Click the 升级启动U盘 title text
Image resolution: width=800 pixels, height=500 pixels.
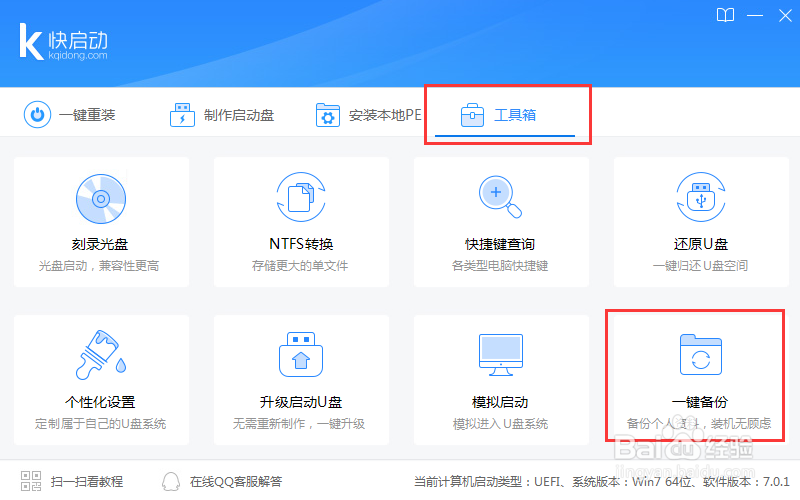click(x=301, y=402)
